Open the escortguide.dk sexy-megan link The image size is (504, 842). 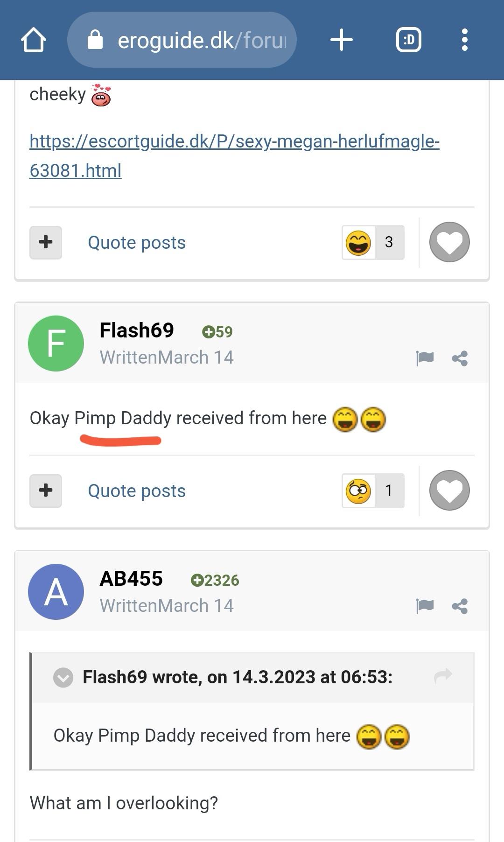234,155
